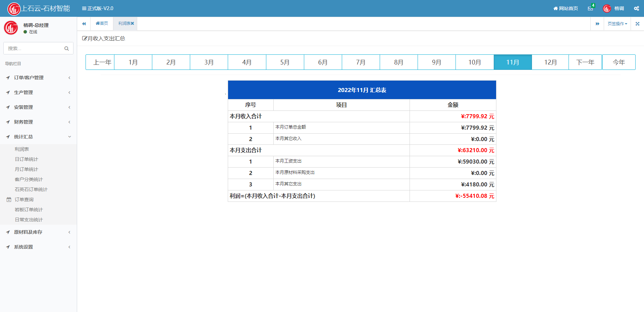Open 利润表 in the sidebar
The height and width of the screenshot is (312, 644).
pyautogui.click(x=22, y=149)
